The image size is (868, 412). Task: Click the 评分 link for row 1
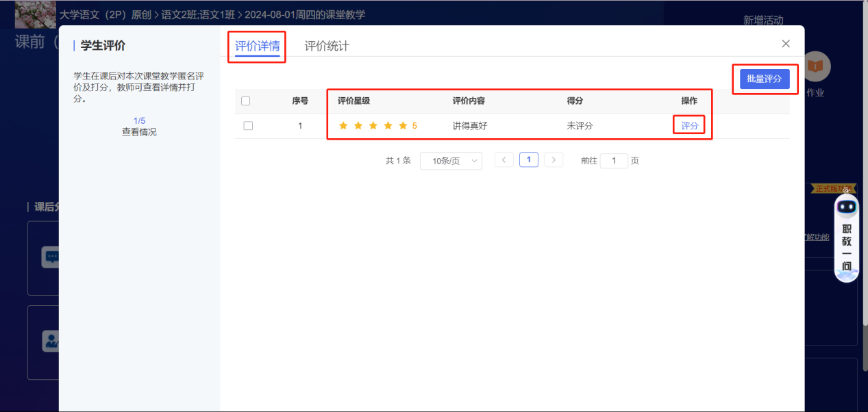click(688, 125)
